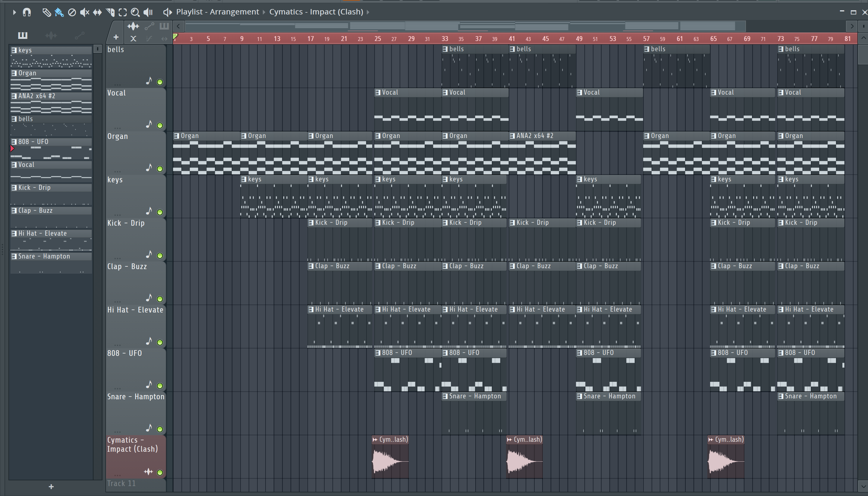Select the Mute tool with speaker X

(x=84, y=13)
